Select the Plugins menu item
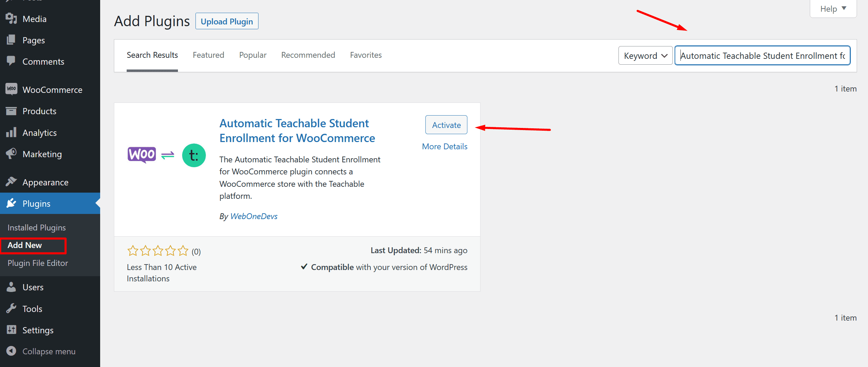The width and height of the screenshot is (868, 367). coord(50,204)
